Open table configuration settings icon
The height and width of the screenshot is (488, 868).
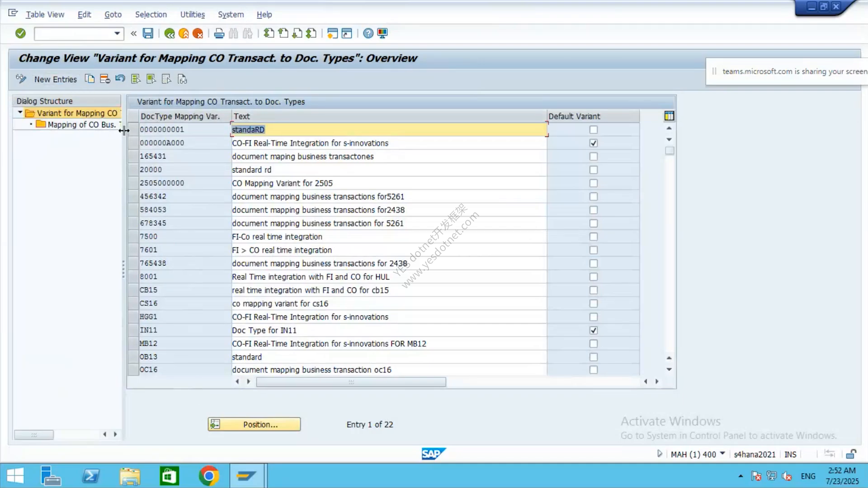pyautogui.click(x=669, y=116)
